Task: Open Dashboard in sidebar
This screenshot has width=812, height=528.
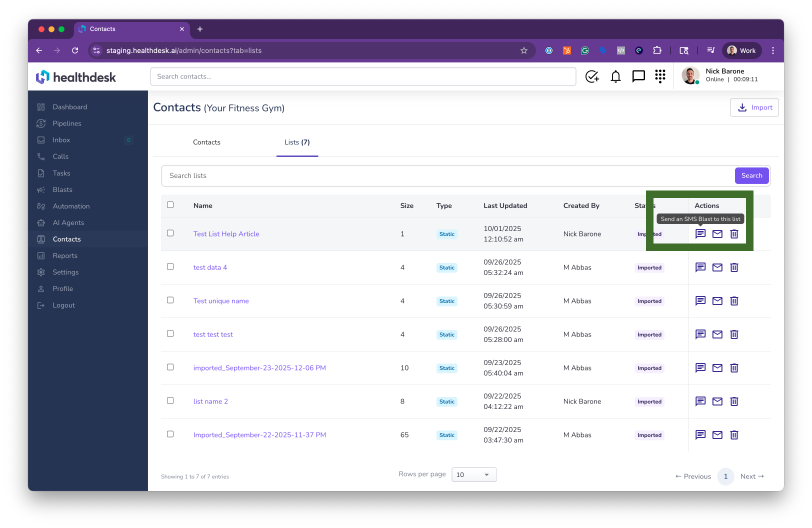Action: click(x=70, y=107)
